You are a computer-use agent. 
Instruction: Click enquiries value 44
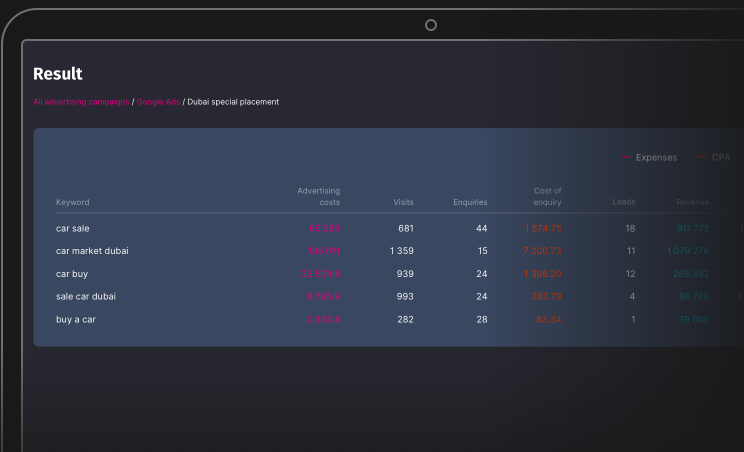[x=482, y=229]
